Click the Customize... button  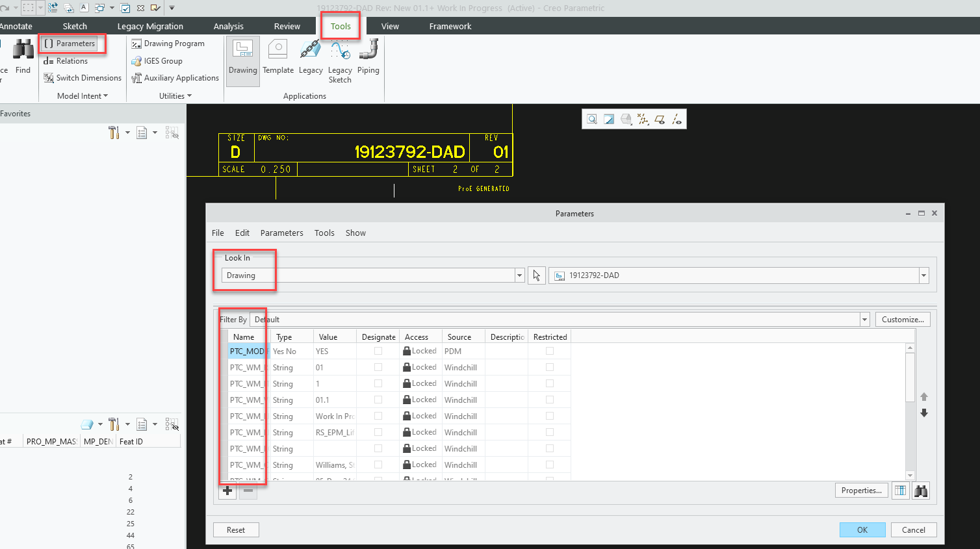click(903, 320)
